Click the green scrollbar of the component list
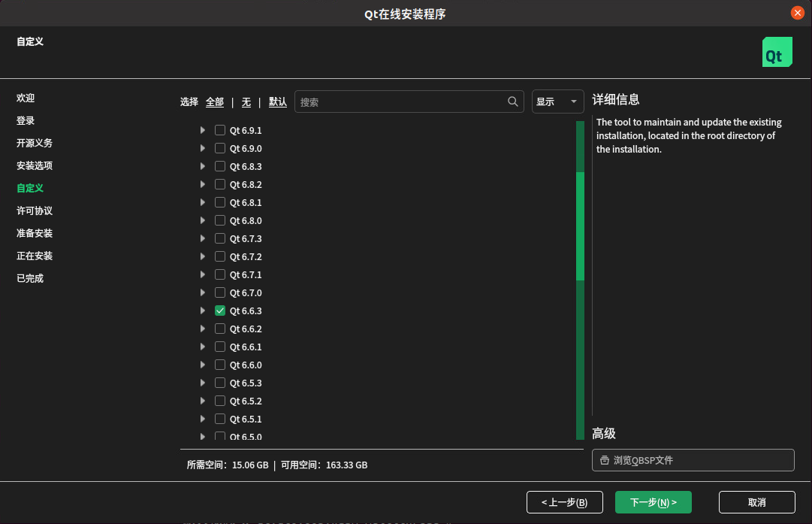This screenshot has height=524, width=812. (580, 226)
